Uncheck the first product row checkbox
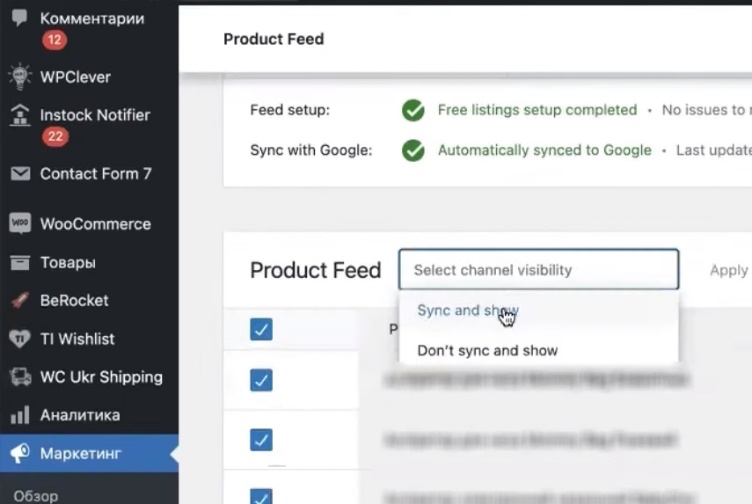This screenshot has height=504, width=752. pos(261,380)
